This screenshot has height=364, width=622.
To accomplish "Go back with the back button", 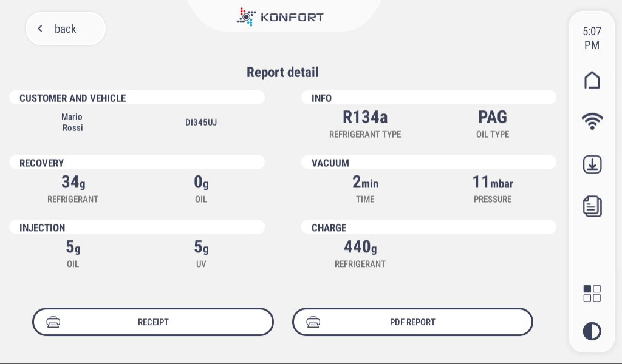I will click(66, 29).
